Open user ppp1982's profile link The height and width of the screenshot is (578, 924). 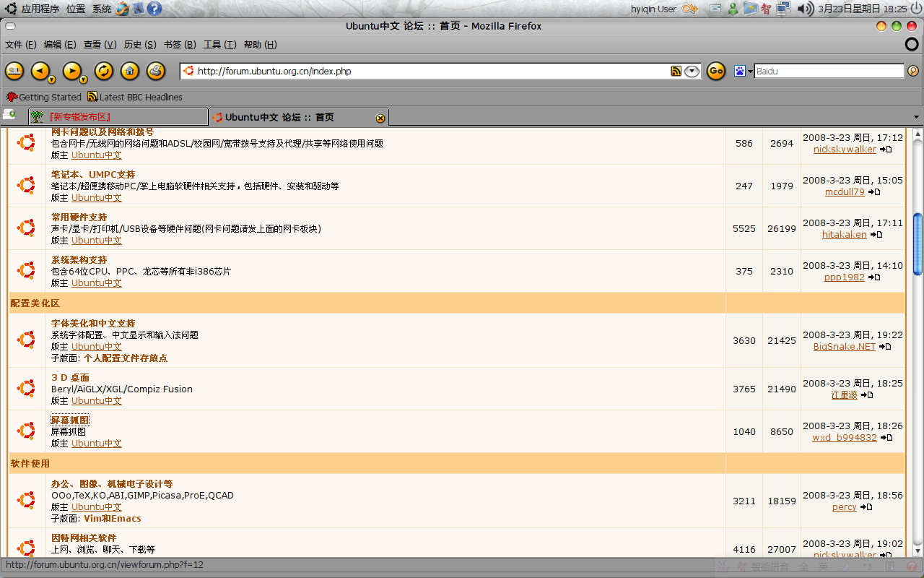pos(845,277)
